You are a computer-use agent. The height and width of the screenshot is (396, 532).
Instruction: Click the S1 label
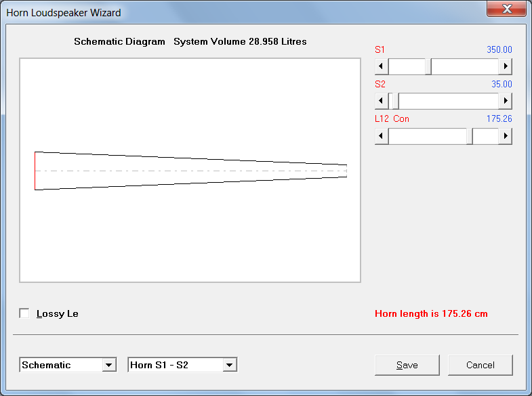380,50
